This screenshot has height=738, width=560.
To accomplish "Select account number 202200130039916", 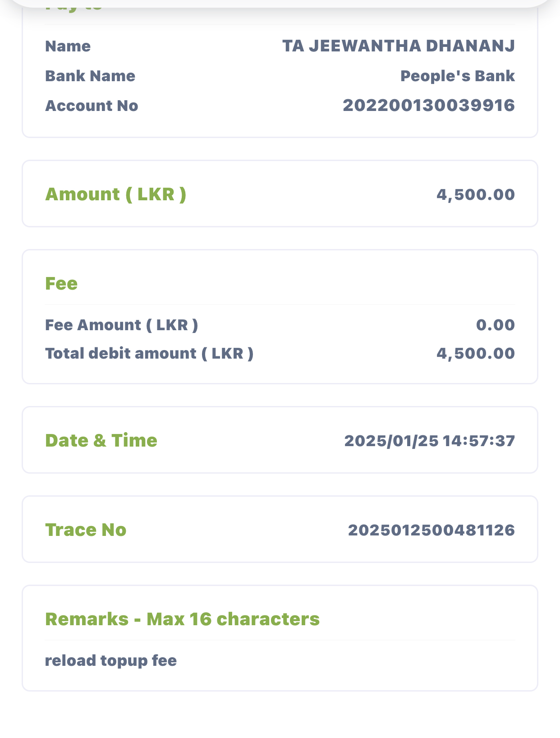I will (428, 106).
